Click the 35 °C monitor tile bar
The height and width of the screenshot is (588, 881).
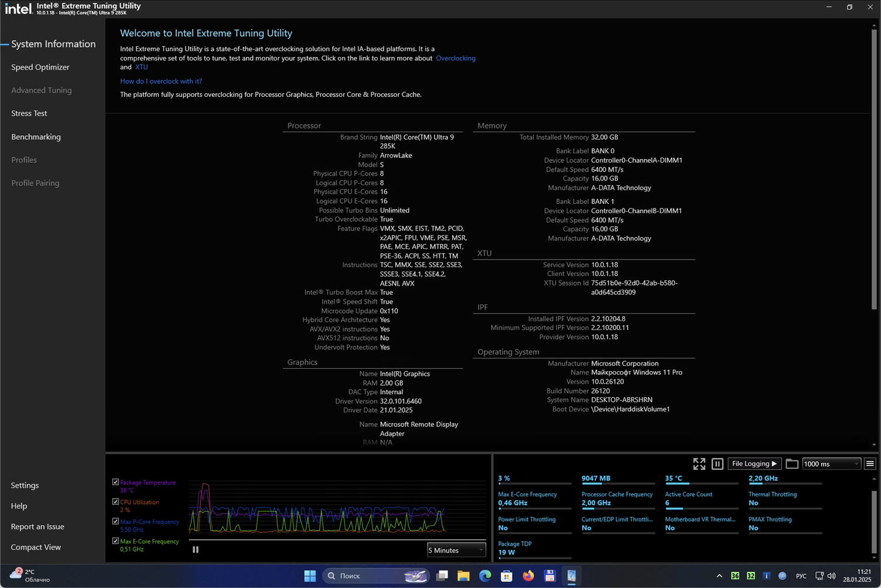point(701,484)
